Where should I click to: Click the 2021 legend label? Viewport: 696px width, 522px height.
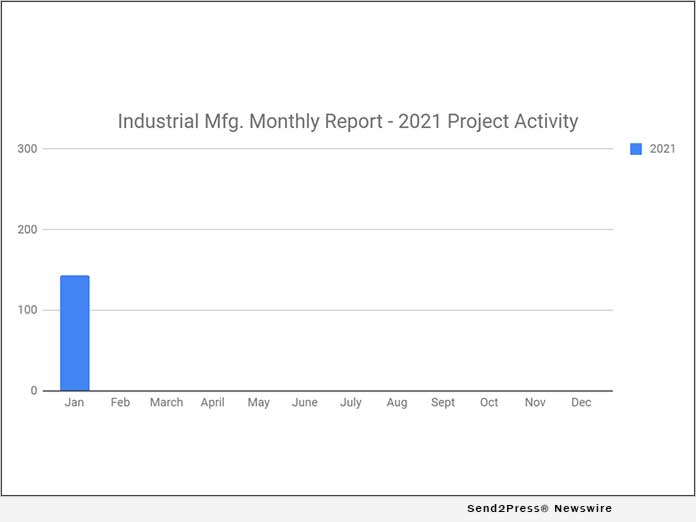(662, 149)
